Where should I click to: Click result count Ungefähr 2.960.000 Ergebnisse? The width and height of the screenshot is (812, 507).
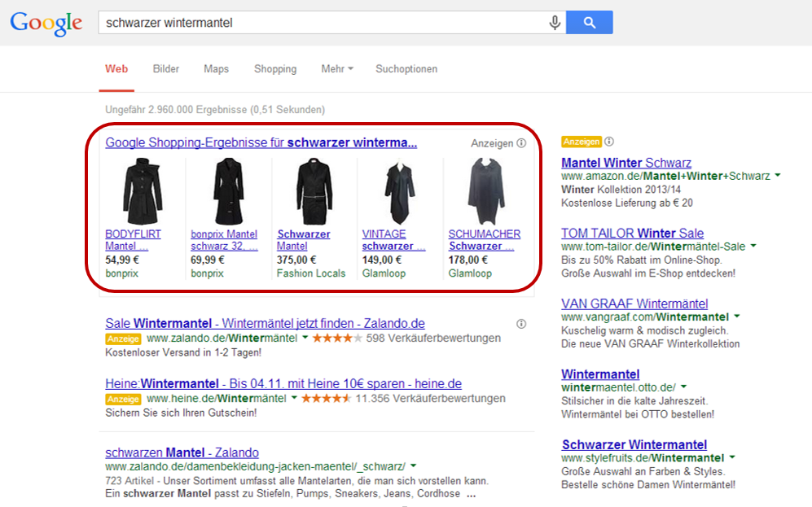[x=215, y=110]
